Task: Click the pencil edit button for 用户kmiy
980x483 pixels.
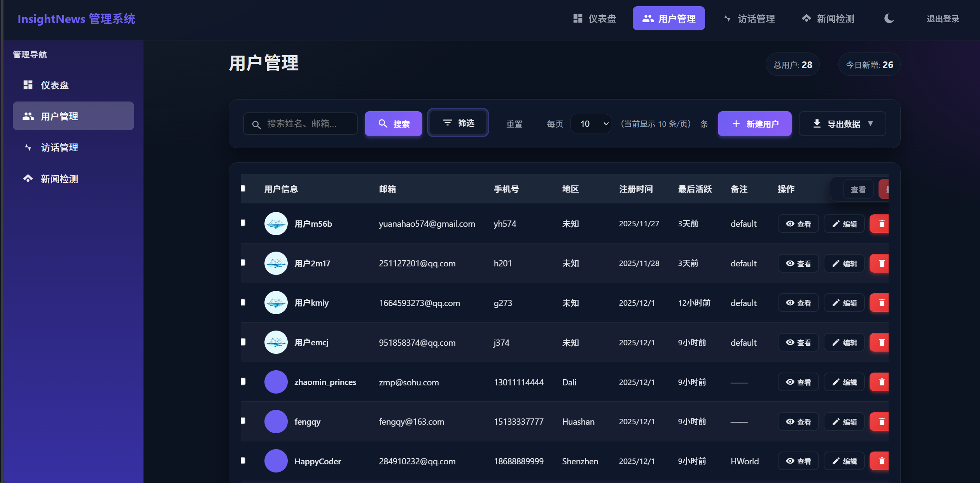Action: (844, 303)
